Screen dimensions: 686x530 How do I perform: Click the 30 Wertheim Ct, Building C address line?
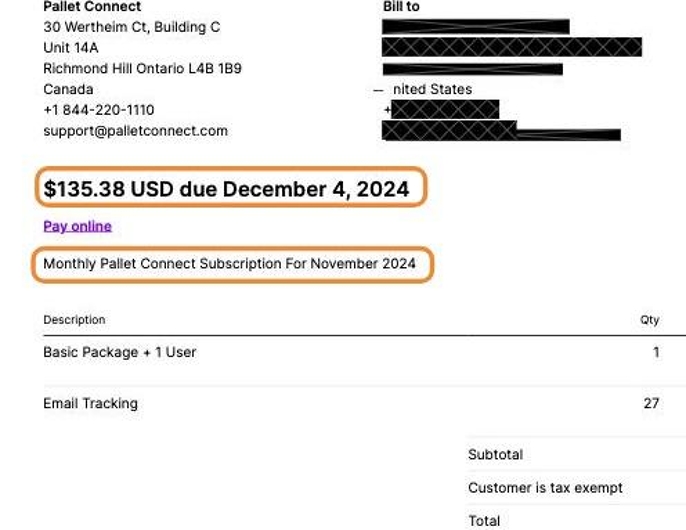pyautogui.click(x=132, y=27)
